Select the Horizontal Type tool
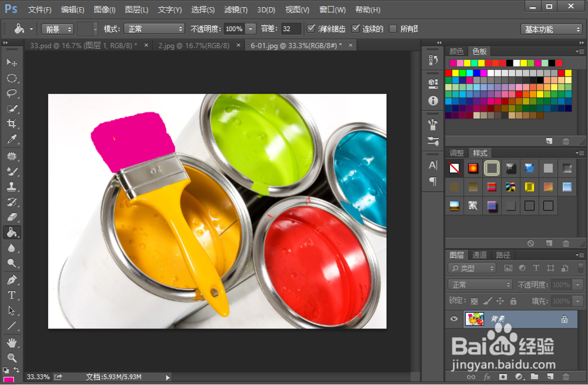 (x=12, y=295)
